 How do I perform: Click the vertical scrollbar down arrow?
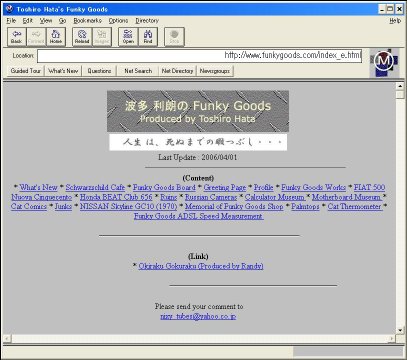[x=400, y=330]
